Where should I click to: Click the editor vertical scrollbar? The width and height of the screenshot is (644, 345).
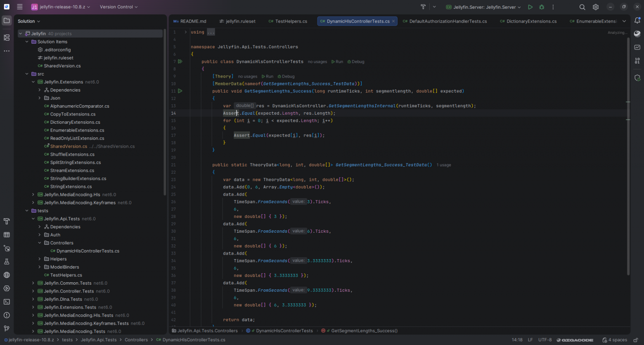point(628,157)
